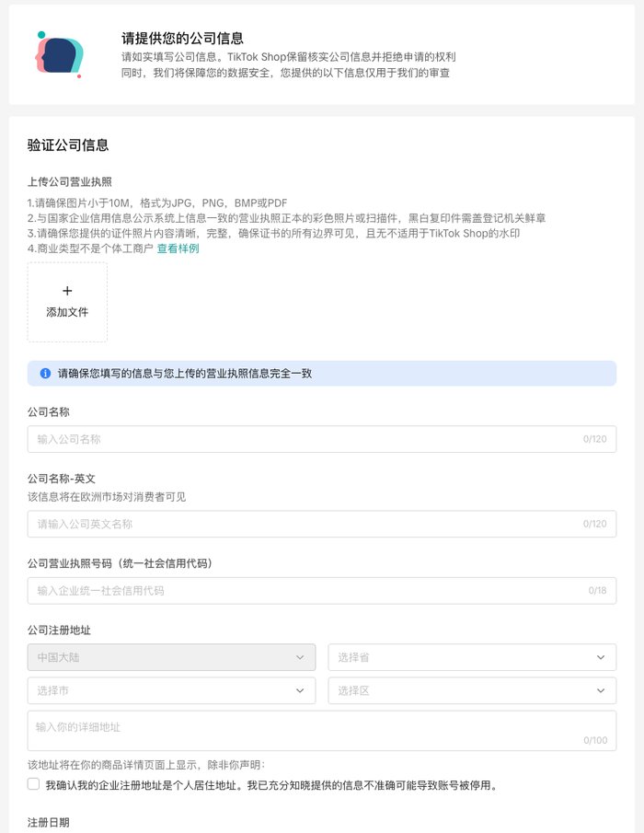644x833 pixels.
Task: Click the 添加文件 upload label
Action: click(67, 312)
